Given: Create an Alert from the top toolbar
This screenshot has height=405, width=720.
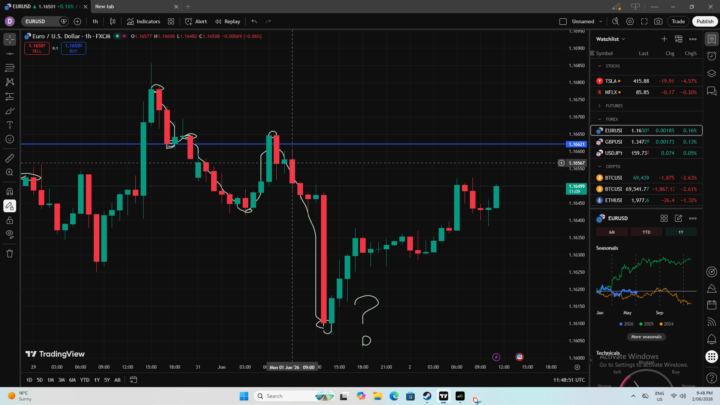Looking at the screenshot, I should coord(196,22).
